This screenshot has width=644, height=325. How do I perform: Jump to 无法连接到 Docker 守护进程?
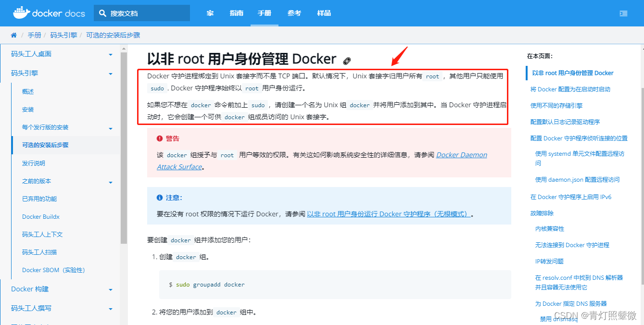(572, 245)
